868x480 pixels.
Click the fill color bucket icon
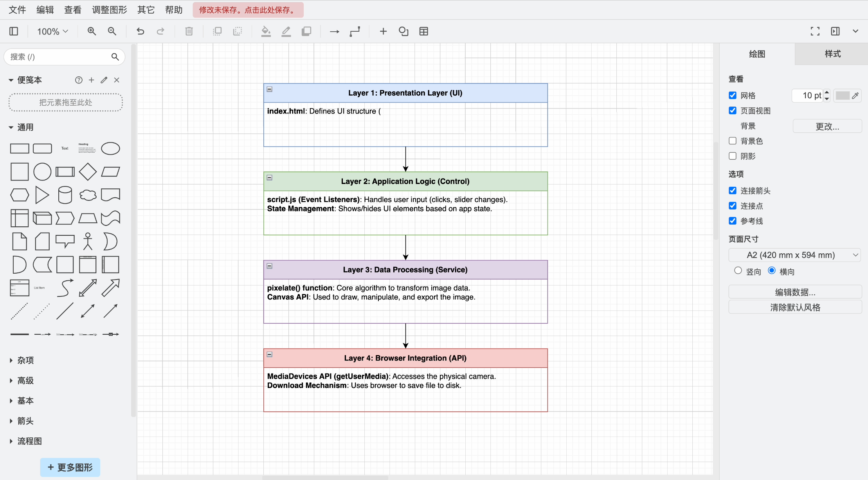(266, 31)
